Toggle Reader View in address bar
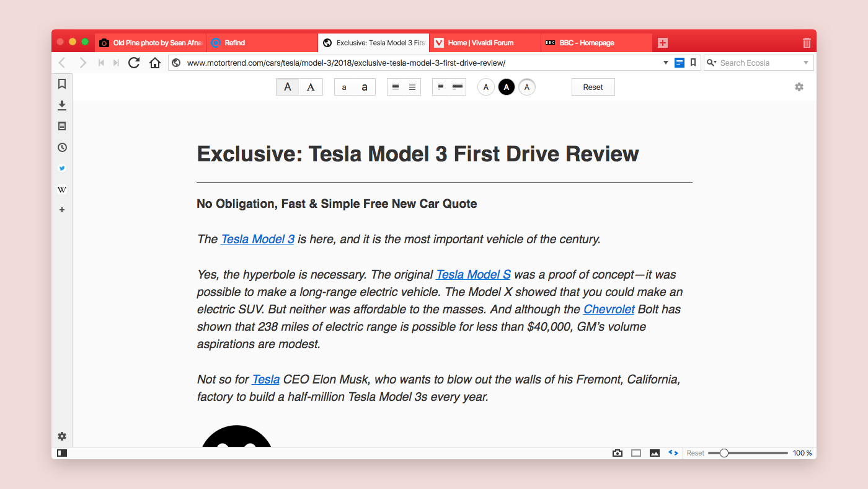868x489 pixels. pyautogui.click(x=680, y=63)
